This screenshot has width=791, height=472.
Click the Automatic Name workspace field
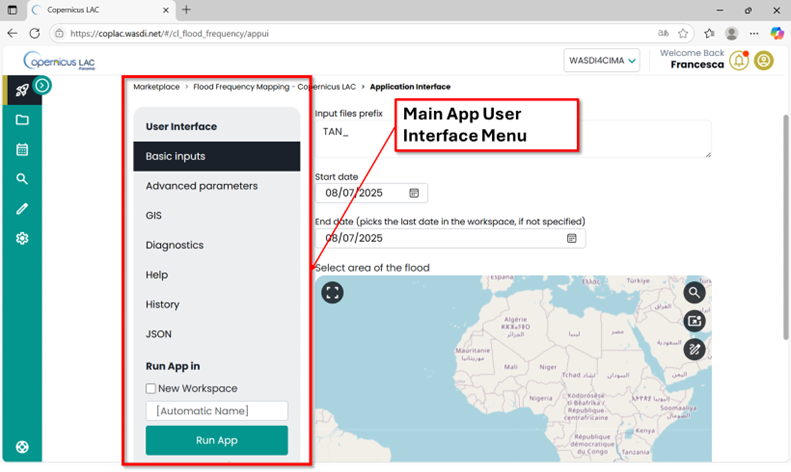coord(217,411)
